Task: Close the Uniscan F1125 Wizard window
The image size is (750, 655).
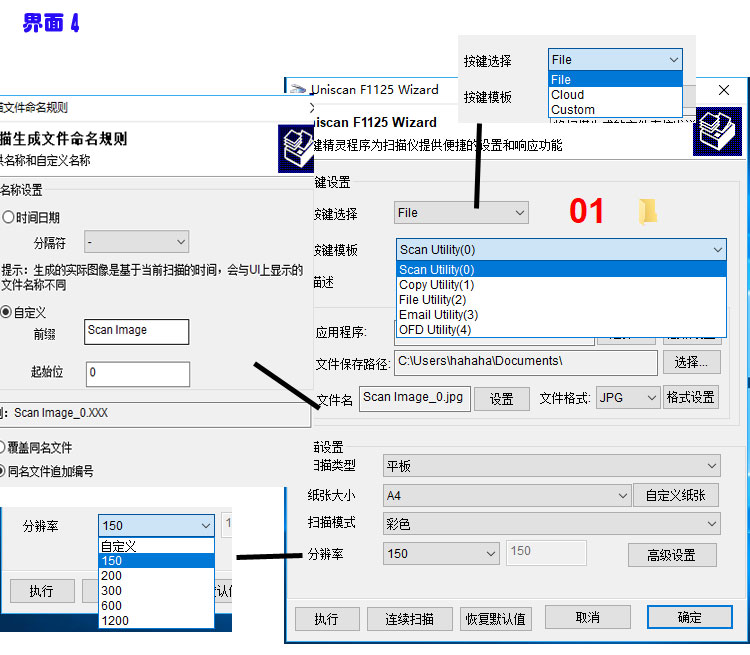Action: coord(724,90)
